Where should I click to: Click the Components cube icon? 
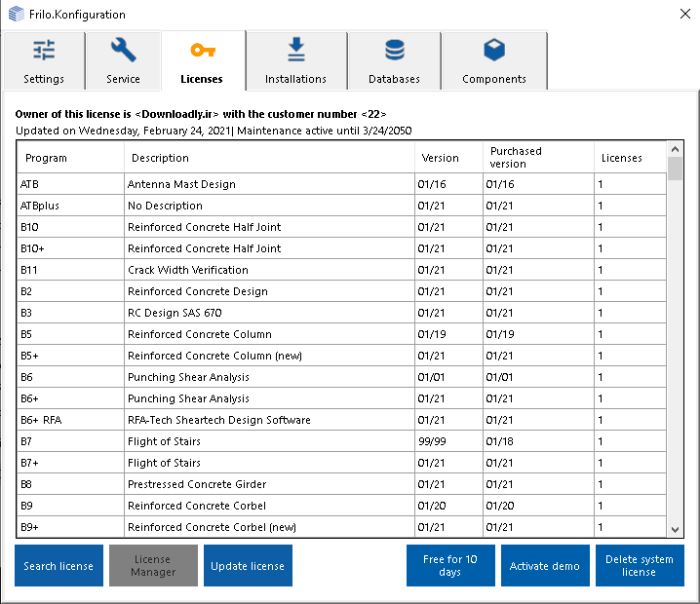494,51
